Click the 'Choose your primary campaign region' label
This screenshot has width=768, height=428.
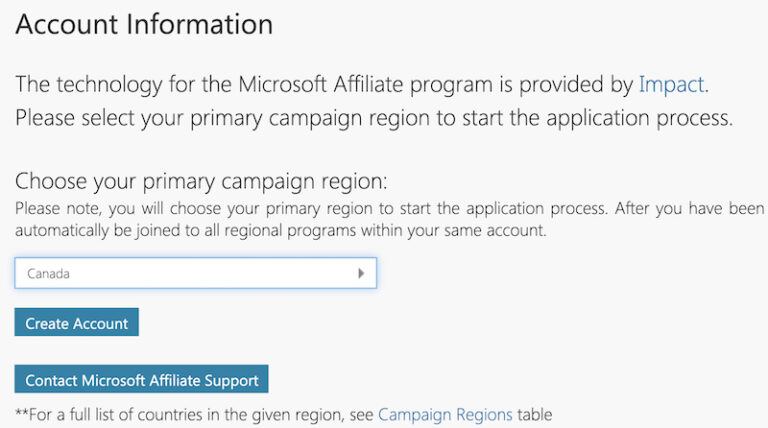click(200, 182)
